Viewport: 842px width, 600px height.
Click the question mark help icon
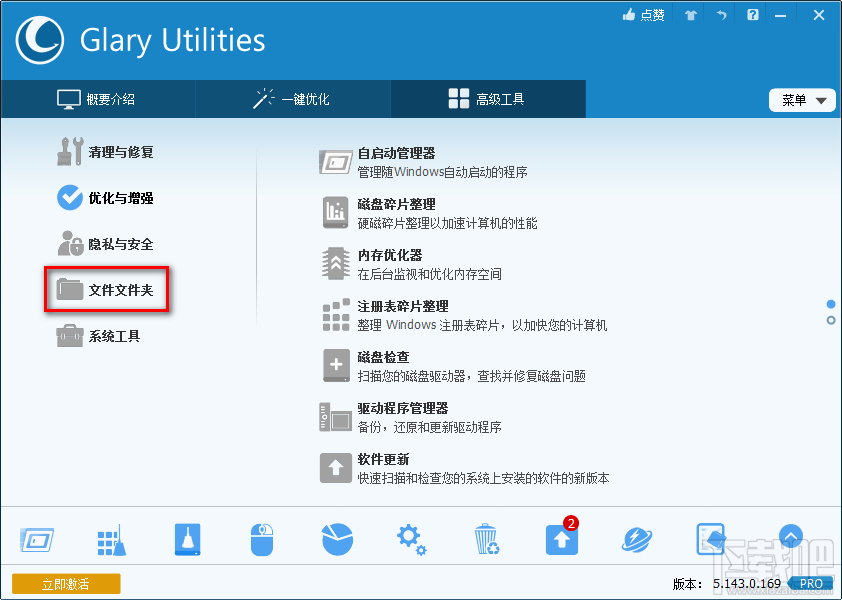pyautogui.click(x=752, y=15)
